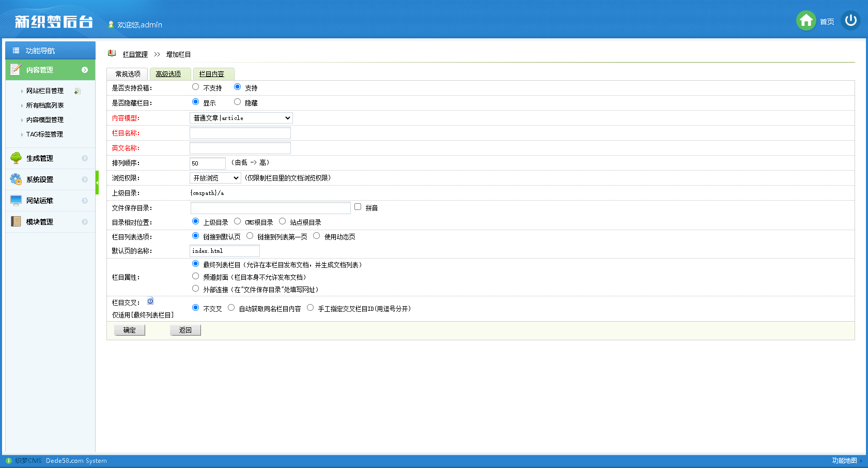
Task: Select 自动获取同名栏目内容 option
Action: point(231,308)
